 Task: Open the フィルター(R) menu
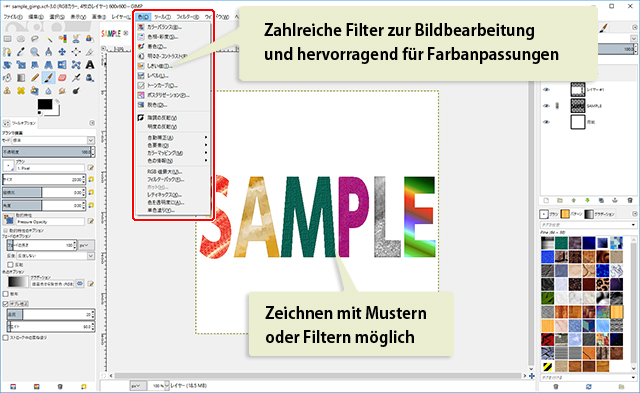188,17
